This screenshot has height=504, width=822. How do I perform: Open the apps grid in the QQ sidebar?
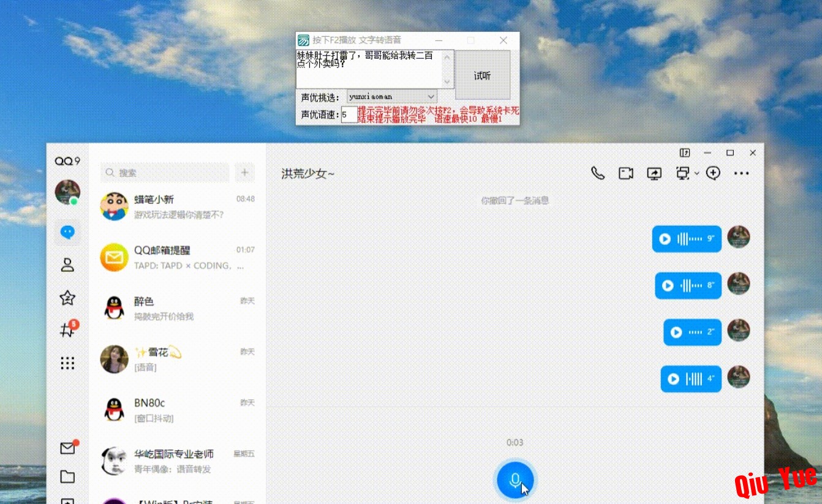click(x=67, y=363)
